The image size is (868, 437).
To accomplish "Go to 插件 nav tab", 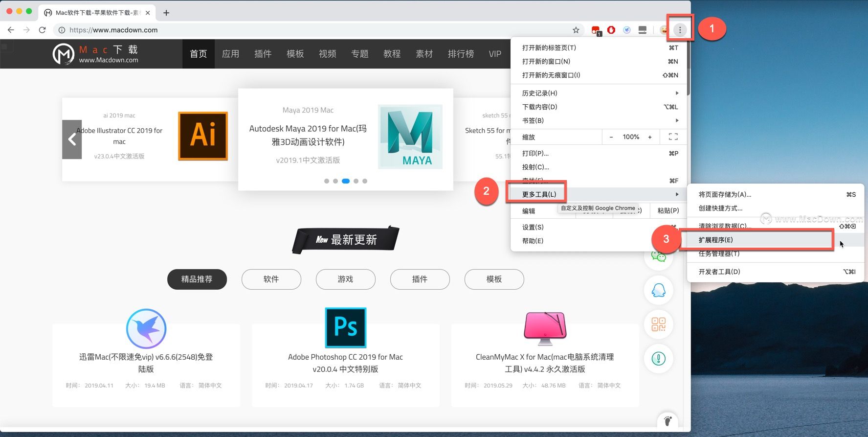I will [x=263, y=54].
